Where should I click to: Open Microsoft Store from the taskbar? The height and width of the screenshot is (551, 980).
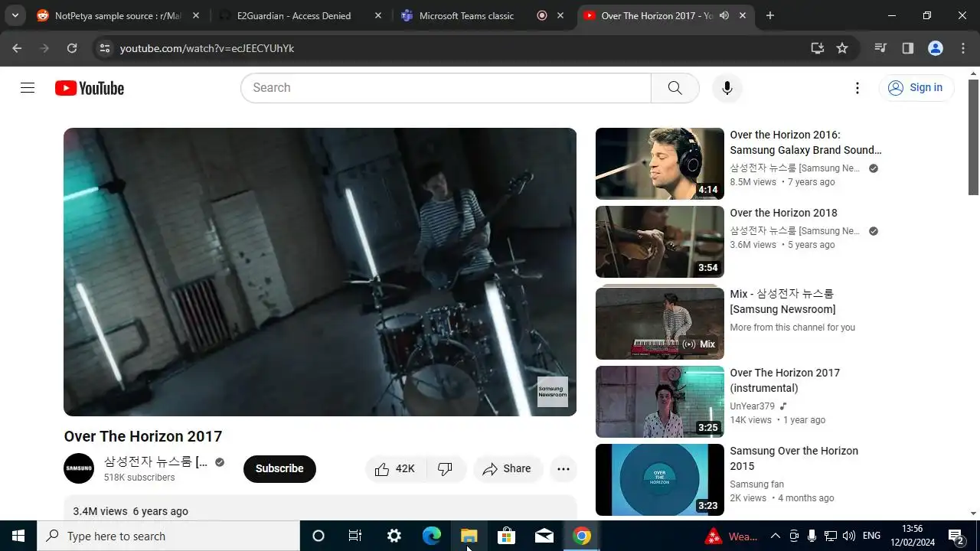506,536
